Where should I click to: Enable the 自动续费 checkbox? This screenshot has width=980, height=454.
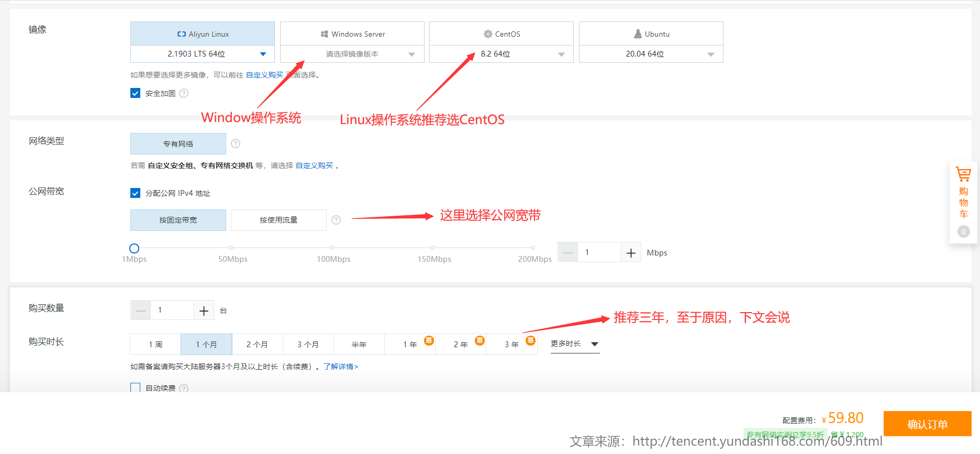point(135,387)
